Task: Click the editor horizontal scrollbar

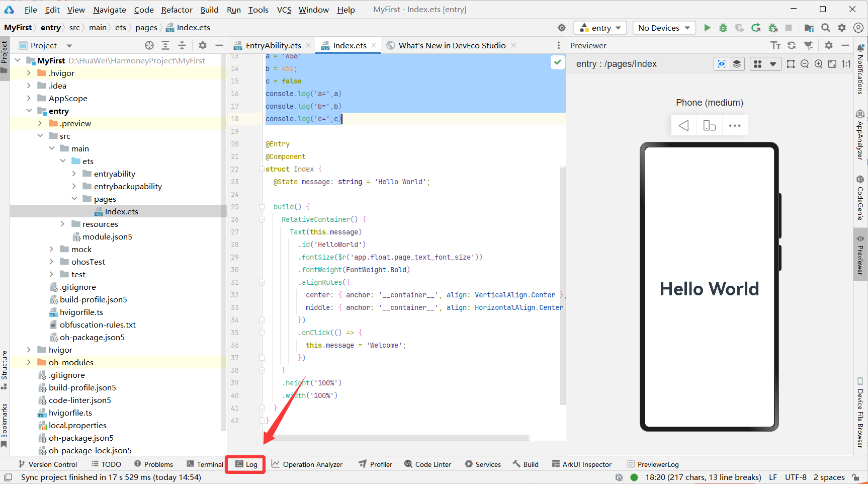Action: pos(397,437)
